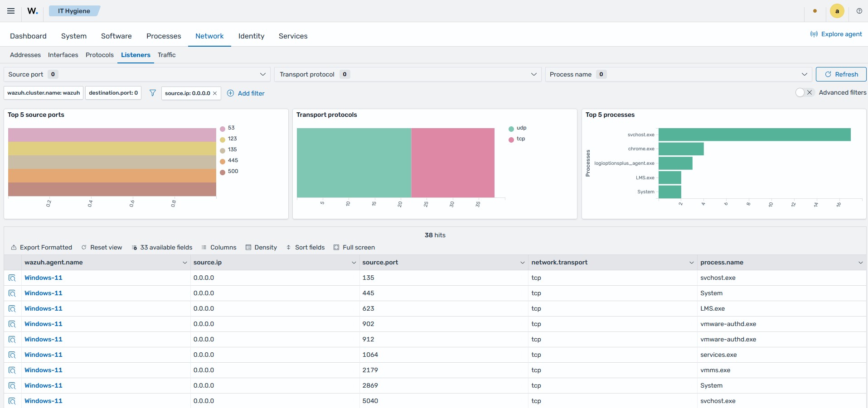This screenshot has height=408, width=868.
Task: Inspect document details for port 135 row
Action: point(12,278)
